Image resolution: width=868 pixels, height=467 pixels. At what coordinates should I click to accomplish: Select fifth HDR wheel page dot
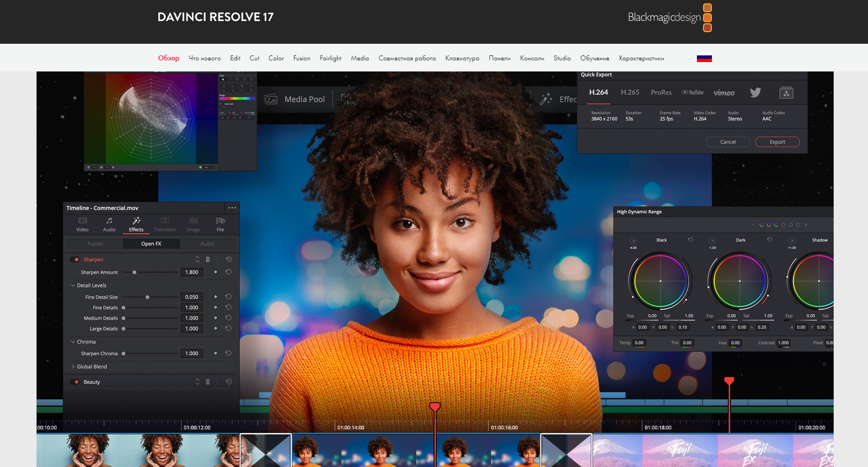pyautogui.click(x=790, y=225)
